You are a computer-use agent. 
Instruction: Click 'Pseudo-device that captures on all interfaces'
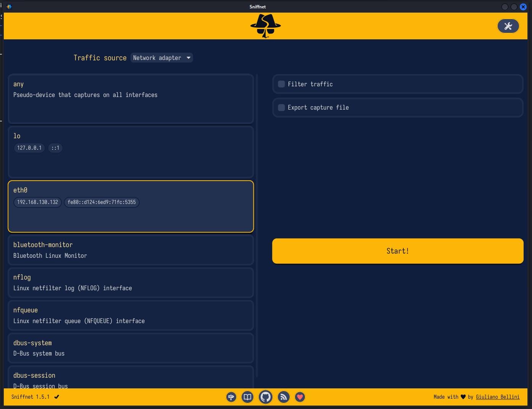(x=85, y=95)
